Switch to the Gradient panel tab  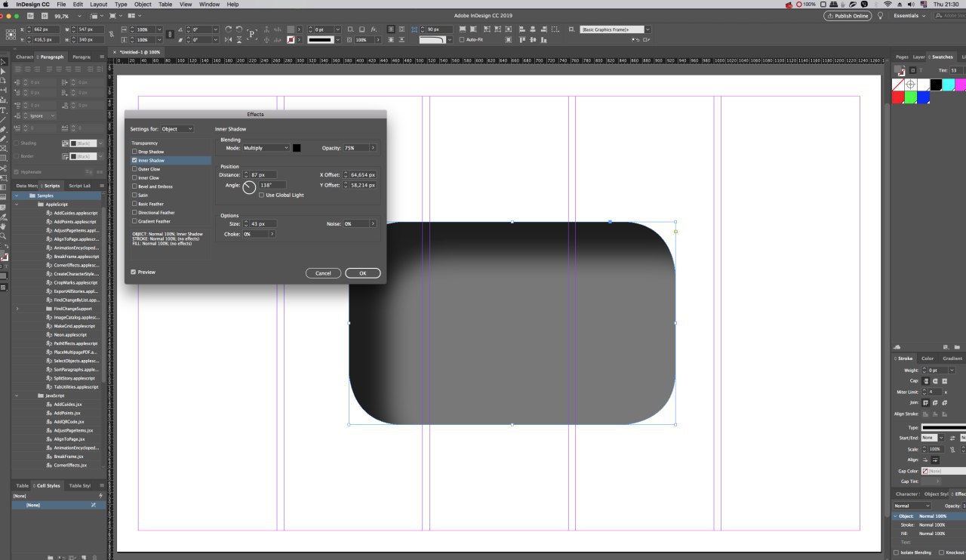[x=952, y=358]
